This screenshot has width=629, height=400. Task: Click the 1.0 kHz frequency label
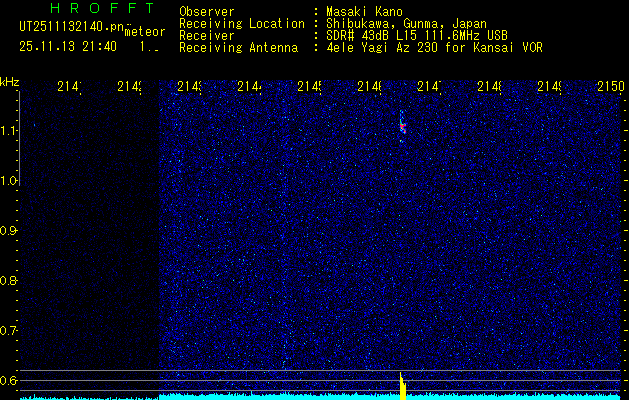point(8,180)
